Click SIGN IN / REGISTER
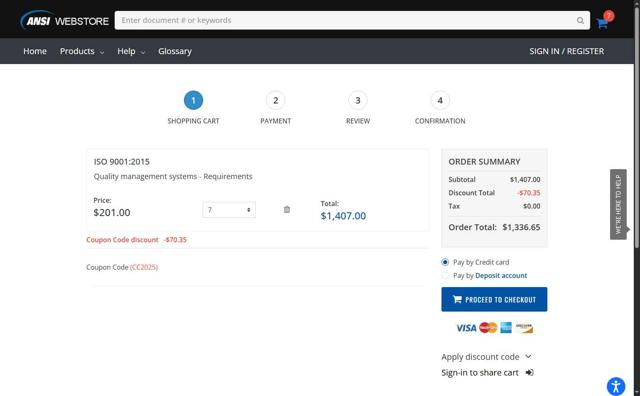This screenshot has width=640, height=396. 567,51
